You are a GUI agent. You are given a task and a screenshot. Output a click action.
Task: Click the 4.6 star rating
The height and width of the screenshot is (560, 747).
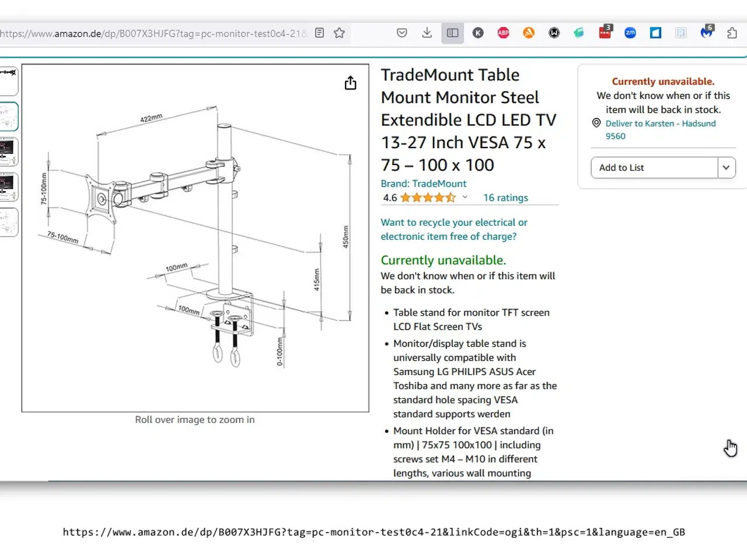[x=419, y=198]
